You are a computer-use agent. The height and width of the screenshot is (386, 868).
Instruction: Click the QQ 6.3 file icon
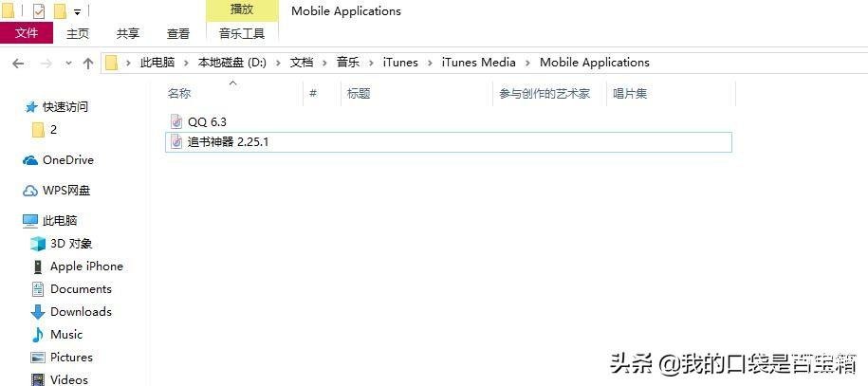(176, 121)
